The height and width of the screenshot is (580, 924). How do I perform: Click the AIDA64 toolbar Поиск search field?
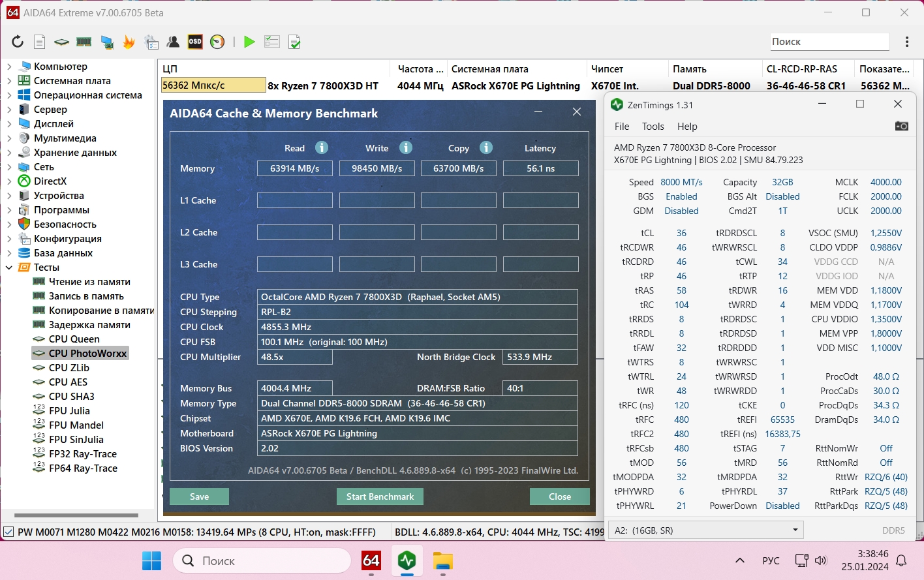point(829,41)
